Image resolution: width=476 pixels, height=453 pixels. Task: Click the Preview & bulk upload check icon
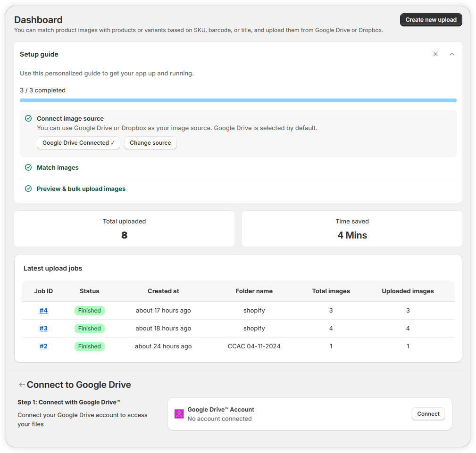[x=28, y=189]
